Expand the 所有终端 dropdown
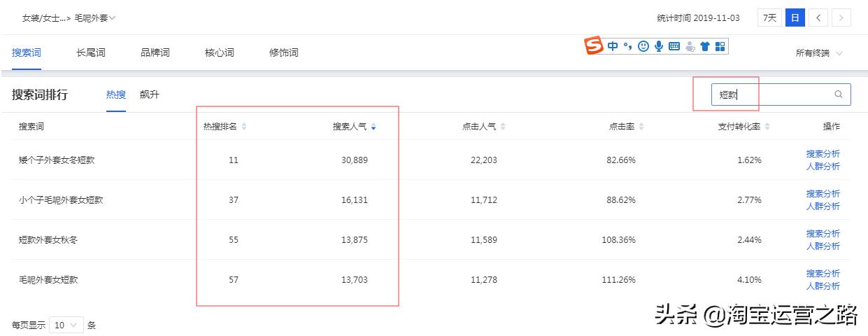 click(x=818, y=53)
